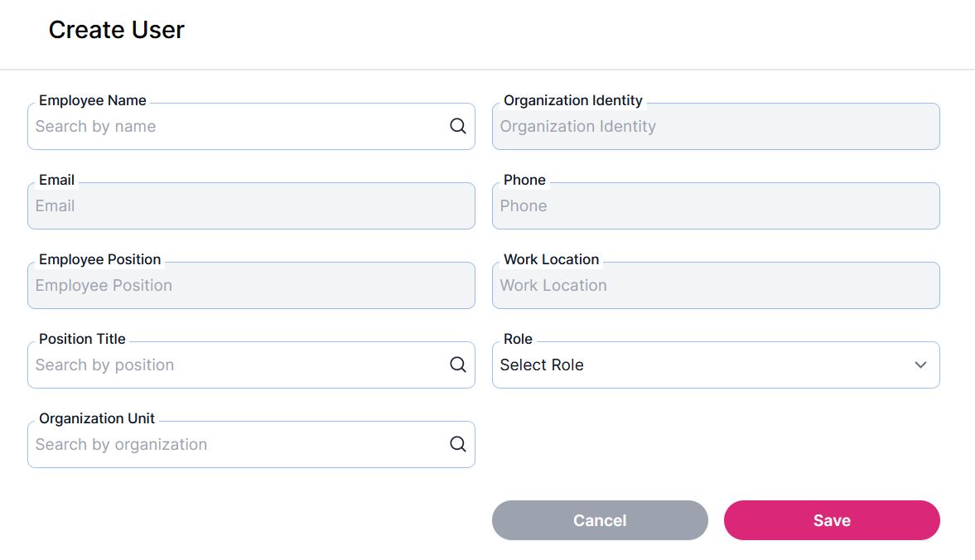Focus the Search by position input
This screenshot has width=975, height=560.
click(236, 365)
